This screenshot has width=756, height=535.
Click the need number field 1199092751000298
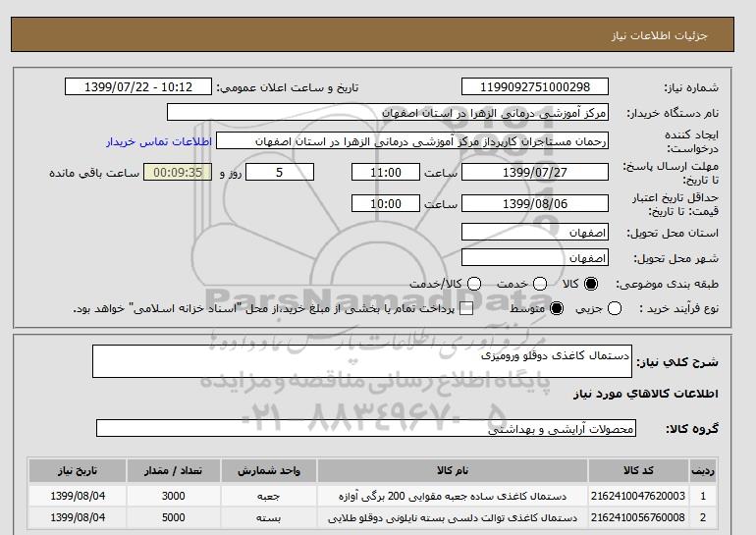pos(535,86)
